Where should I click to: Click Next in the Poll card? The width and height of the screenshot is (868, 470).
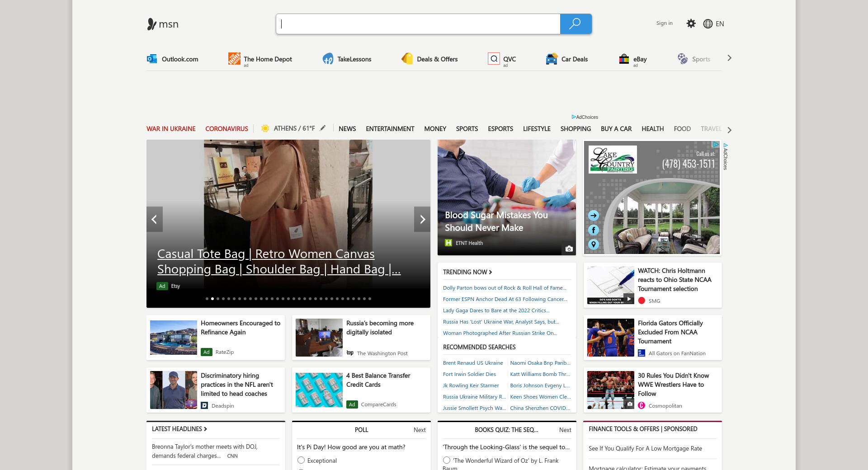coord(419,430)
